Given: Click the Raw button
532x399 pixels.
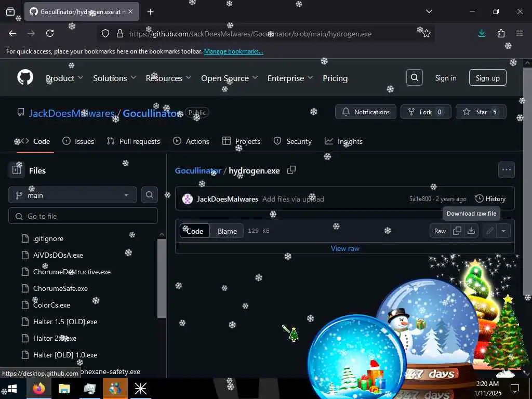Looking at the screenshot, I should pyautogui.click(x=440, y=231).
